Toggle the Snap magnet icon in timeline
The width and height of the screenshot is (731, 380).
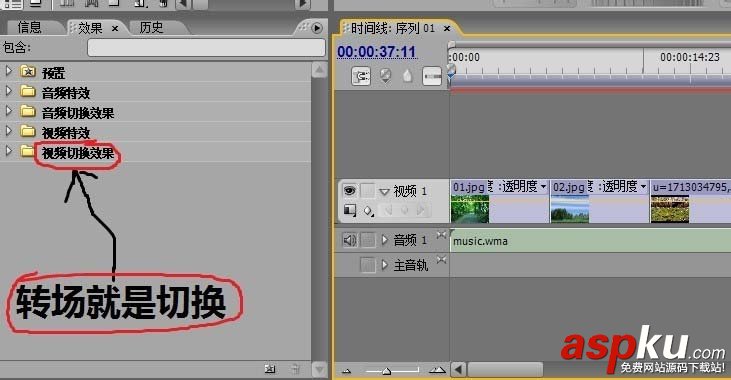pos(361,76)
